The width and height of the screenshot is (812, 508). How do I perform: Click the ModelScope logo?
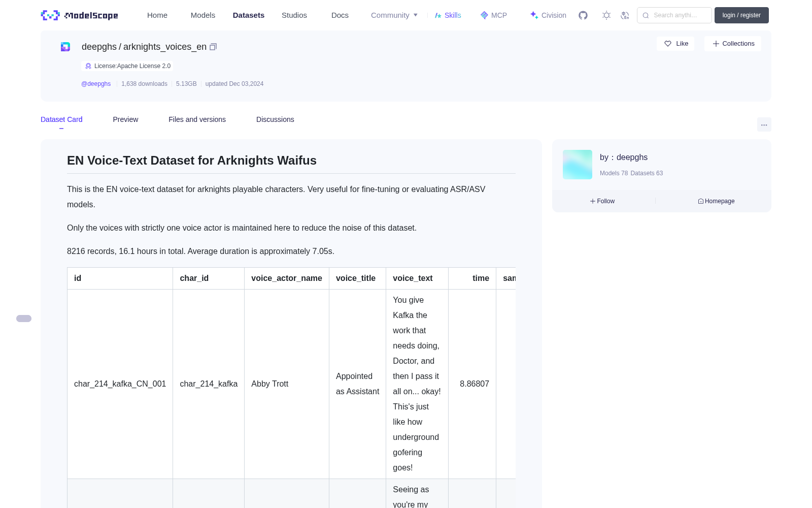click(x=80, y=15)
